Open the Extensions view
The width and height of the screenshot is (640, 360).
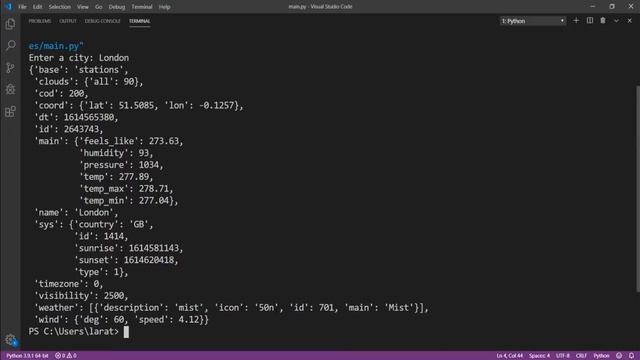coord(10,111)
